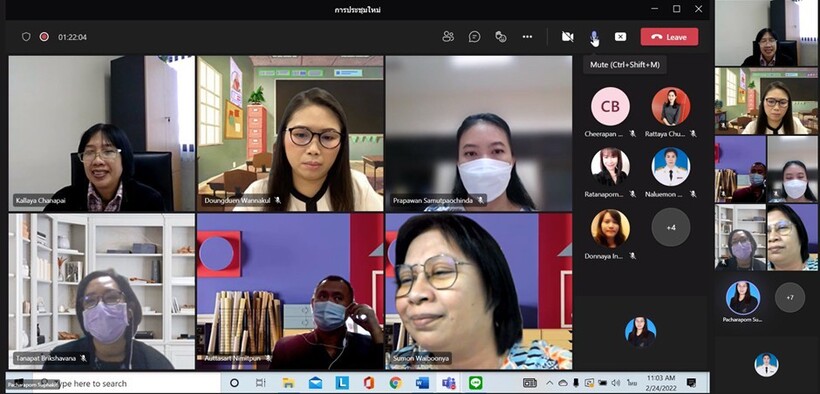Show the +7 more participants in side strip
Screen dimensions: 820x394
click(x=790, y=297)
